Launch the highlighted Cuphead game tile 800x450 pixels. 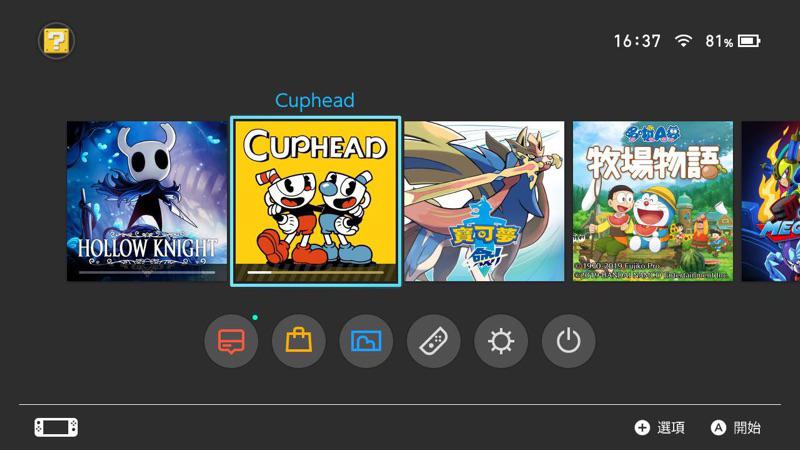click(x=315, y=201)
